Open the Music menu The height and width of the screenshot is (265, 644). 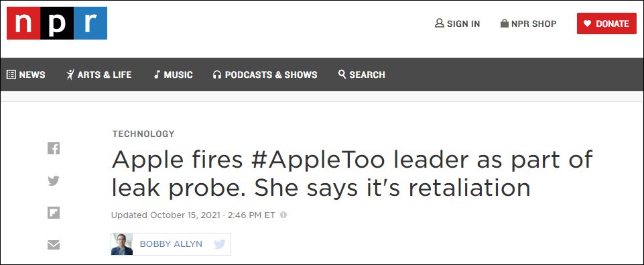pos(173,74)
